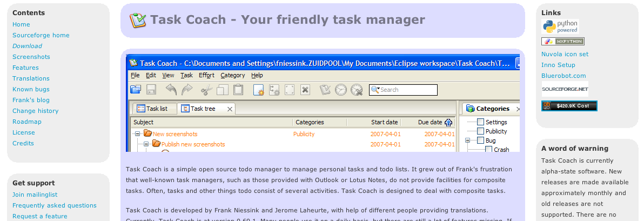This screenshot has height=221, width=644.
Task: Open the Task menu
Action: pyautogui.click(x=186, y=75)
